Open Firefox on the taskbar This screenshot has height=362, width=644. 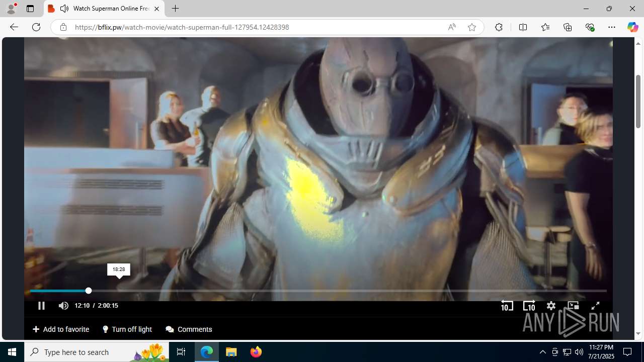point(256,352)
